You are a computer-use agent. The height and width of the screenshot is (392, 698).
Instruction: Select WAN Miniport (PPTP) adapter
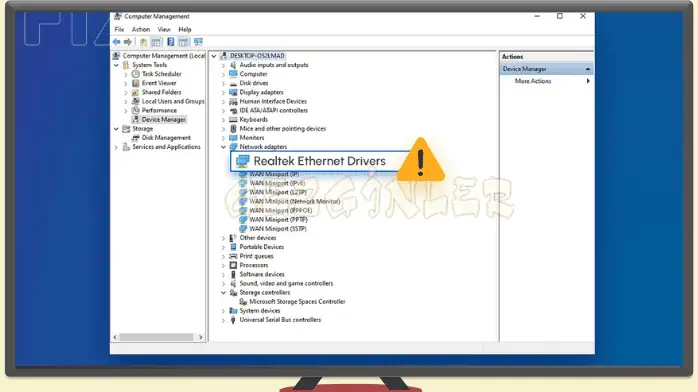(x=278, y=219)
